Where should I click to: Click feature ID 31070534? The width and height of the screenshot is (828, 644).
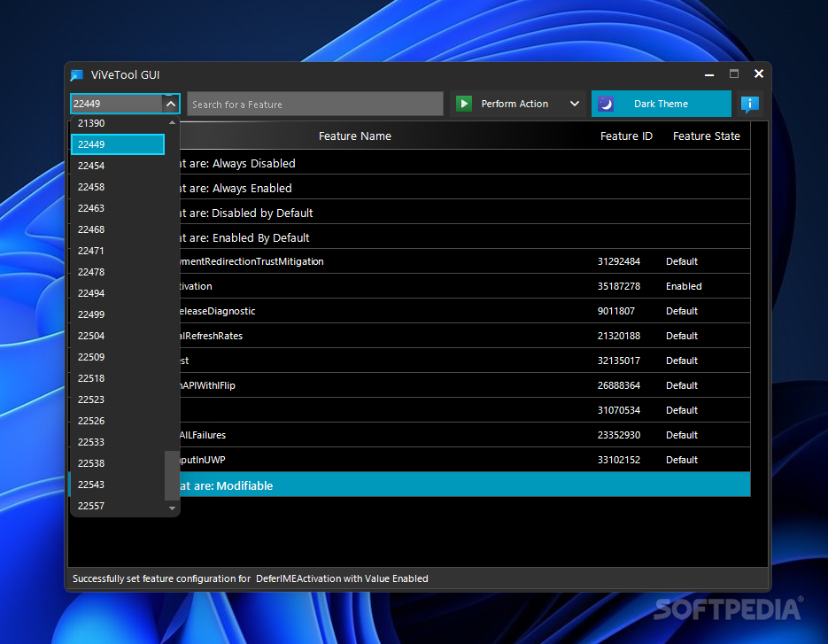(619, 410)
